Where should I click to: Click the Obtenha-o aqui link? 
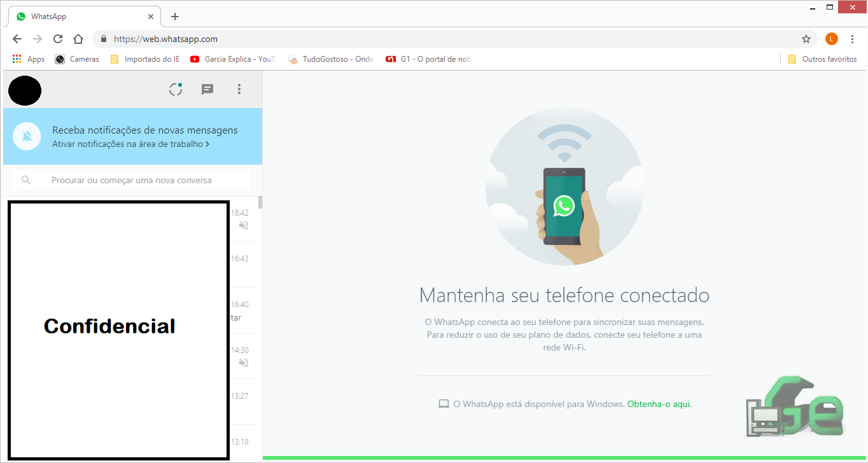coord(659,404)
